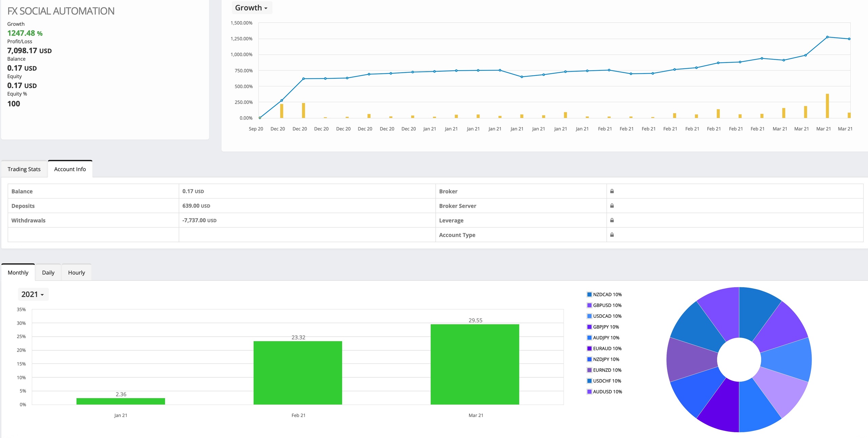Select the Account Info tab
Screen dimensions: 868x438
70,169
